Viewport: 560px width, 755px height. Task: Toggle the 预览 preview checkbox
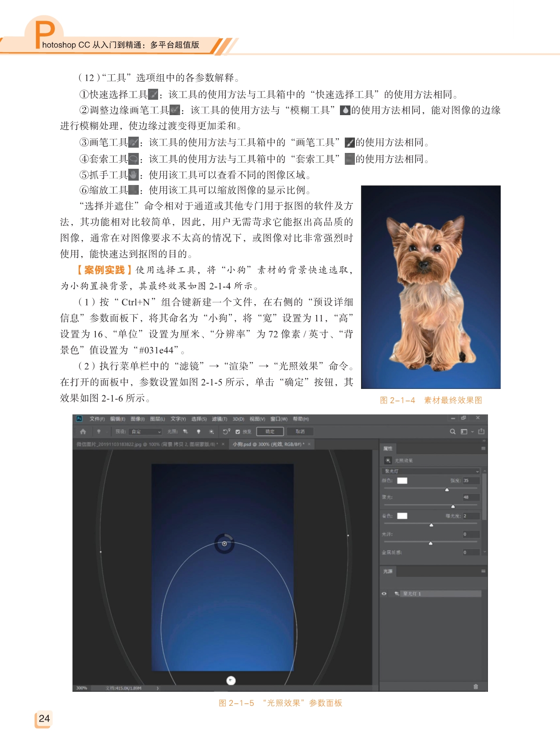(238, 432)
